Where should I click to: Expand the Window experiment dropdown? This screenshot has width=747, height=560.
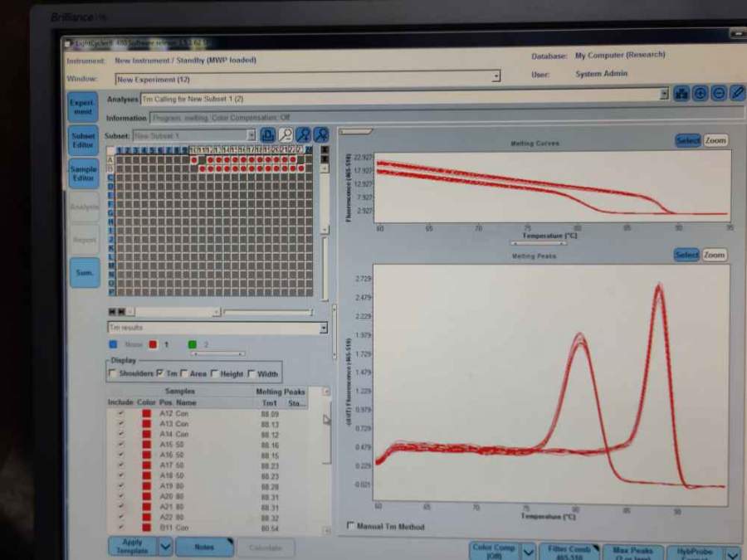pos(496,76)
